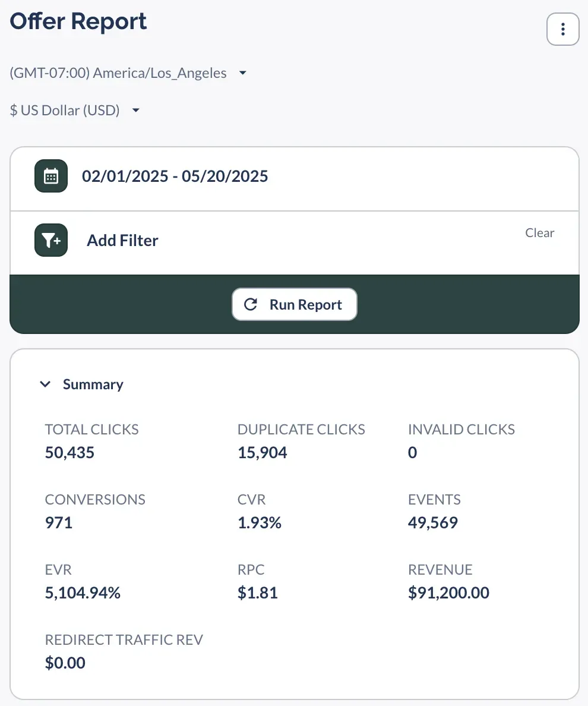The width and height of the screenshot is (588, 706).
Task: Click the CVR value 1.93%
Action: click(260, 523)
